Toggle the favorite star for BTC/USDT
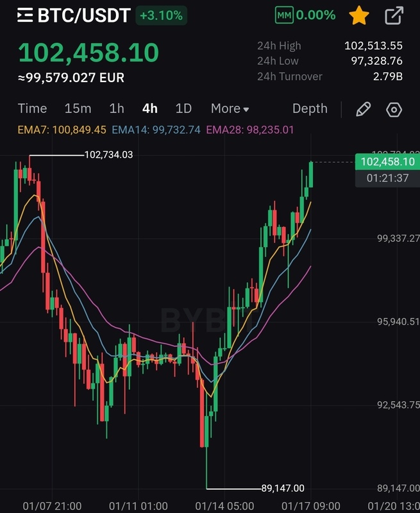 pyautogui.click(x=359, y=15)
